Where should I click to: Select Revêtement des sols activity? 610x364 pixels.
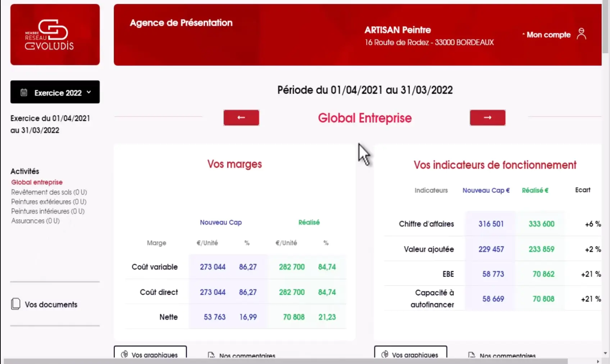click(x=49, y=192)
